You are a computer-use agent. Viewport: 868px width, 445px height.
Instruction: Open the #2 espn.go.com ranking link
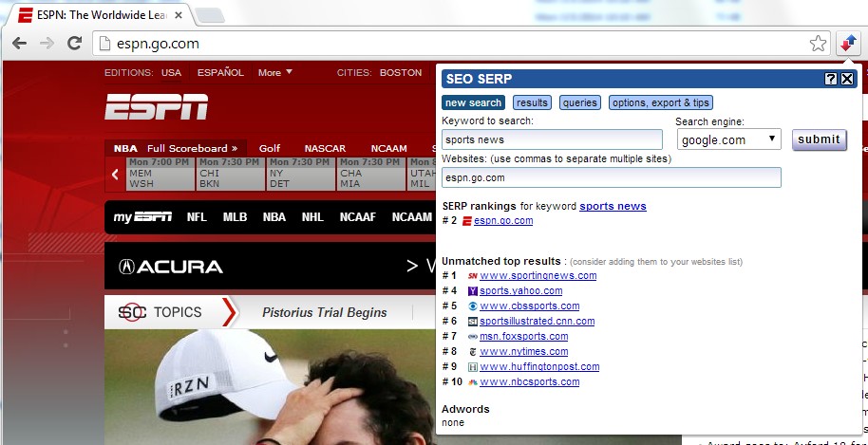point(503,220)
